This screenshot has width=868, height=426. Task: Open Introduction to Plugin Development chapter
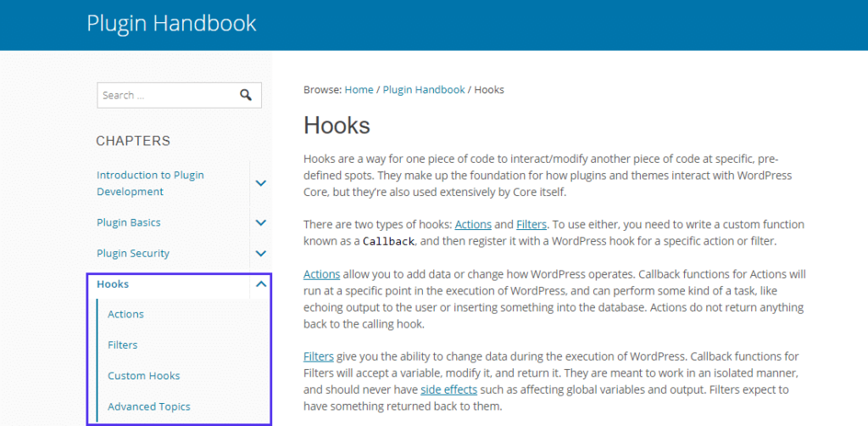150,183
